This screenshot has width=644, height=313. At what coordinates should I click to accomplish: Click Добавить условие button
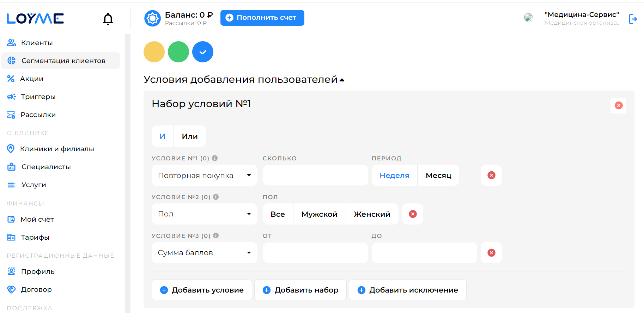coord(202,290)
